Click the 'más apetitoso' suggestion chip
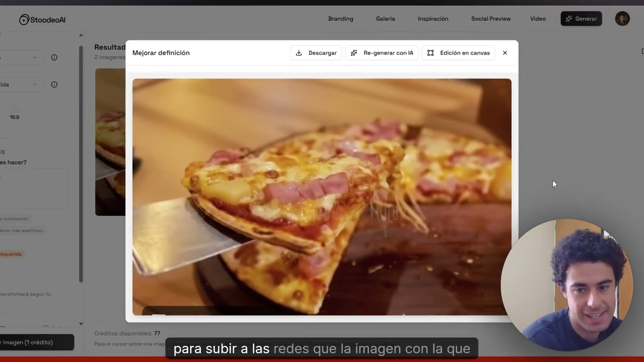The height and width of the screenshot is (362, 644). (x=22, y=230)
